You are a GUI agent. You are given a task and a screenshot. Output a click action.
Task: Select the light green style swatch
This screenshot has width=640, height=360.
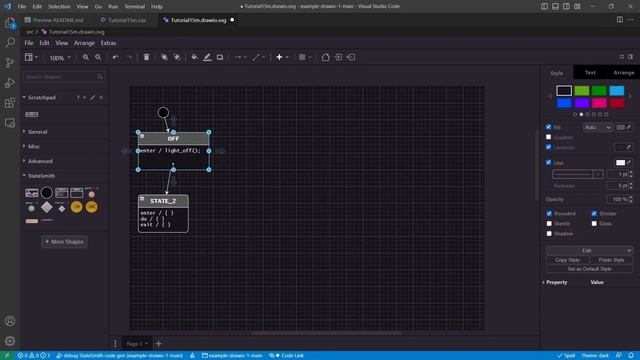click(582, 91)
